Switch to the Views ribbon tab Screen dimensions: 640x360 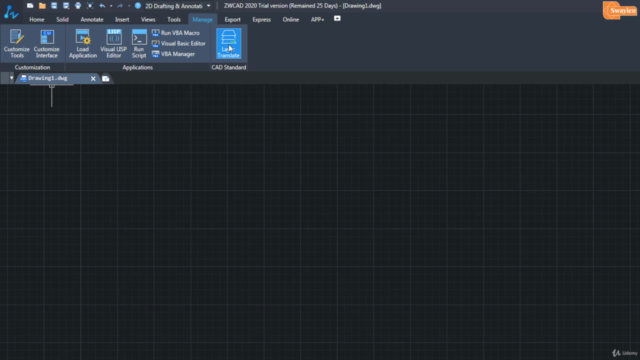click(x=148, y=19)
